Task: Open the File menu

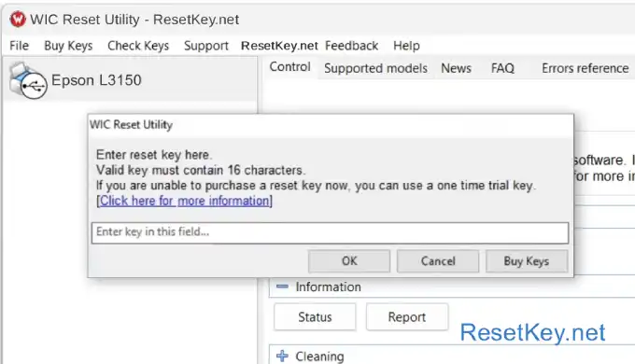Action: pyautogui.click(x=19, y=46)
